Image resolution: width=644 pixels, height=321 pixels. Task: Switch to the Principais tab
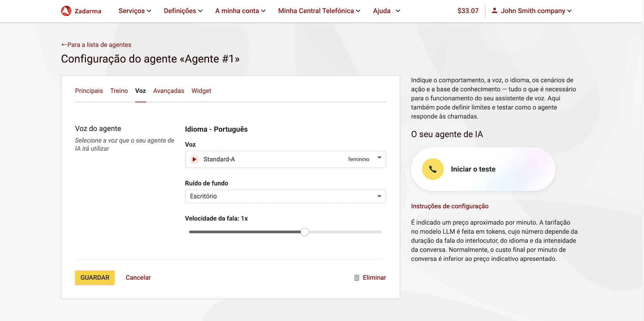(x=89, y=91)
